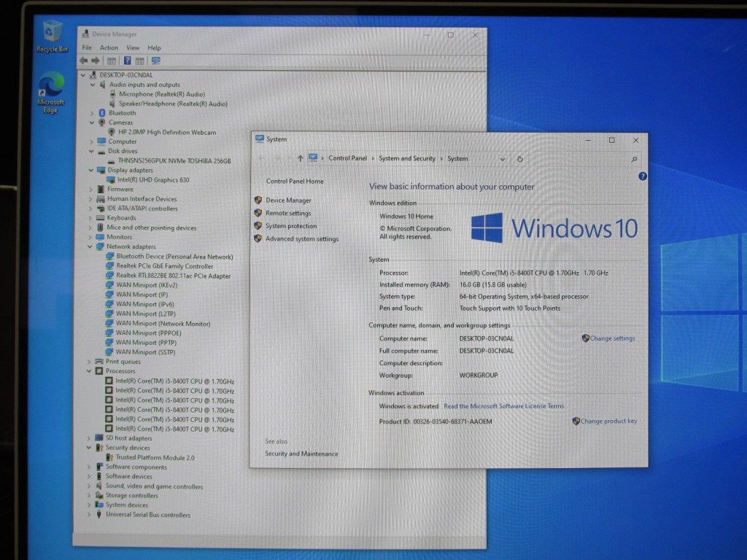Click the Help icon in Device Manager toolbar
Viewport: 747px width, 560px height.
click(x=127, y=61)
